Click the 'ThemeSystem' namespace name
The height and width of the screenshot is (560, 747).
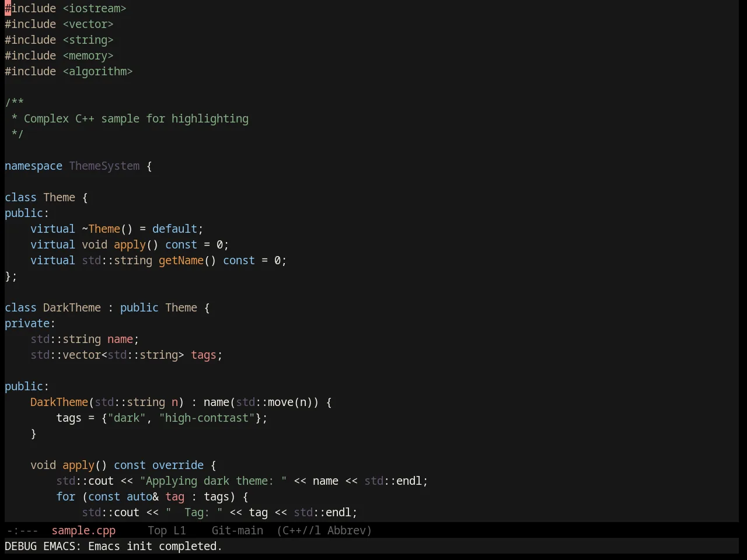[x=104, y=166]
